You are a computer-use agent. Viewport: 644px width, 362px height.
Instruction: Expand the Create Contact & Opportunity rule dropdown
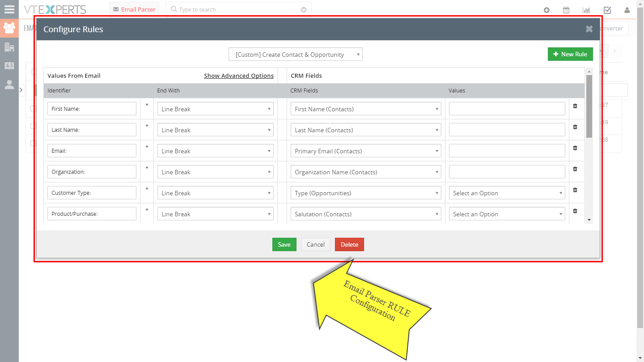(x=296, y=55)
